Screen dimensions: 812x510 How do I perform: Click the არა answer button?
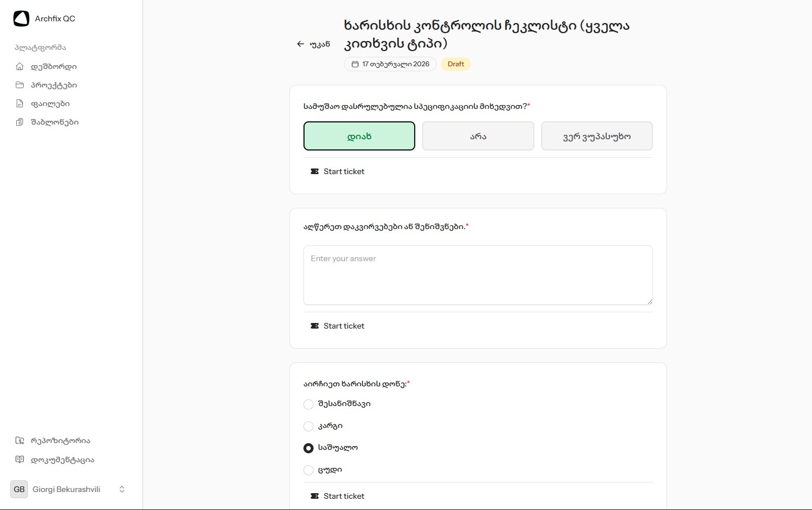(x=478, y=136)
